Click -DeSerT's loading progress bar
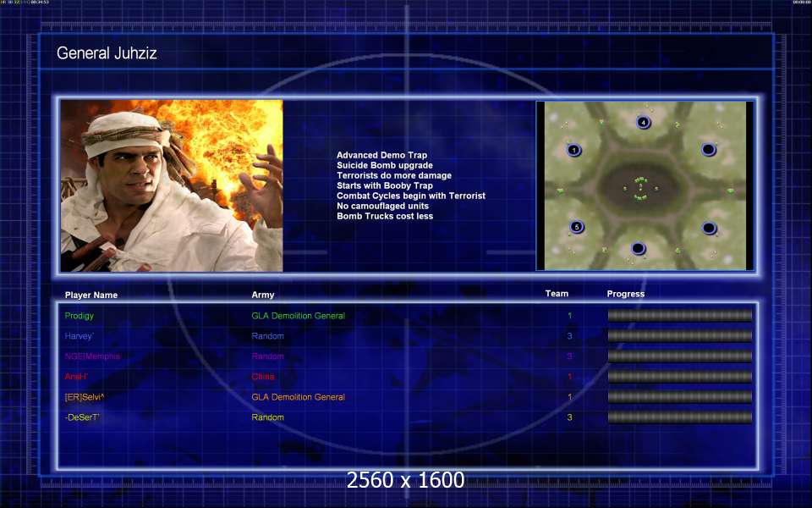This screenshot has height=508, width=812. coord(680,417)
